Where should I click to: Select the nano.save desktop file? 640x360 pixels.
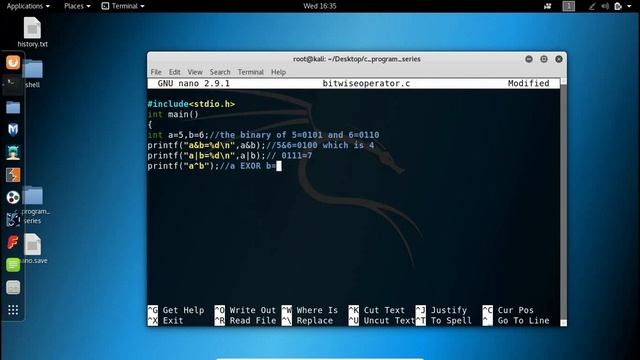[x=33, y=249]
